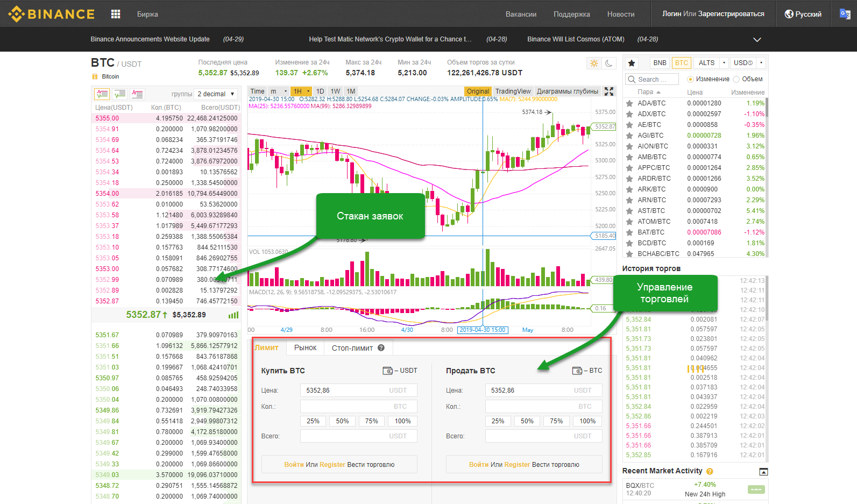Image resolution: width=857 pixels, height=504 pixels.
Task: Click the markets list scrollbar
Action: coord(767,107)
